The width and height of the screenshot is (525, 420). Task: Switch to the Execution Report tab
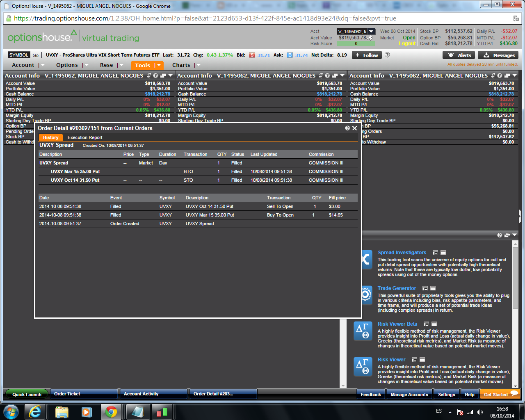85,137
